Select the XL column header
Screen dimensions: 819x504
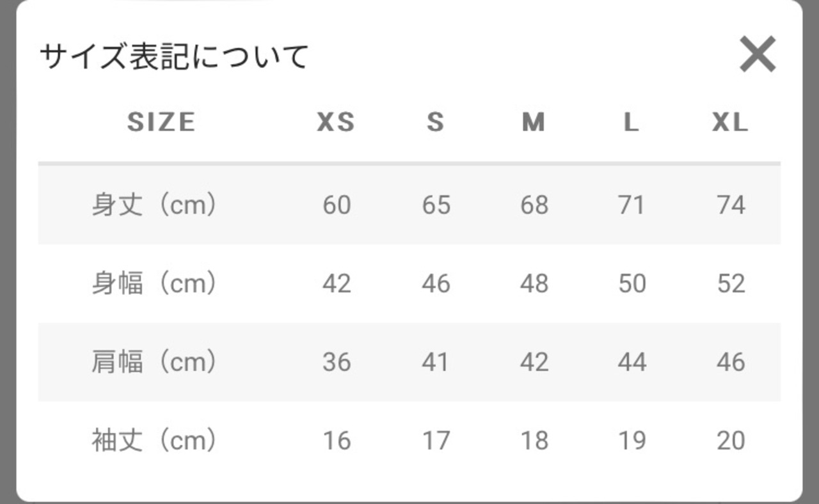730,122
